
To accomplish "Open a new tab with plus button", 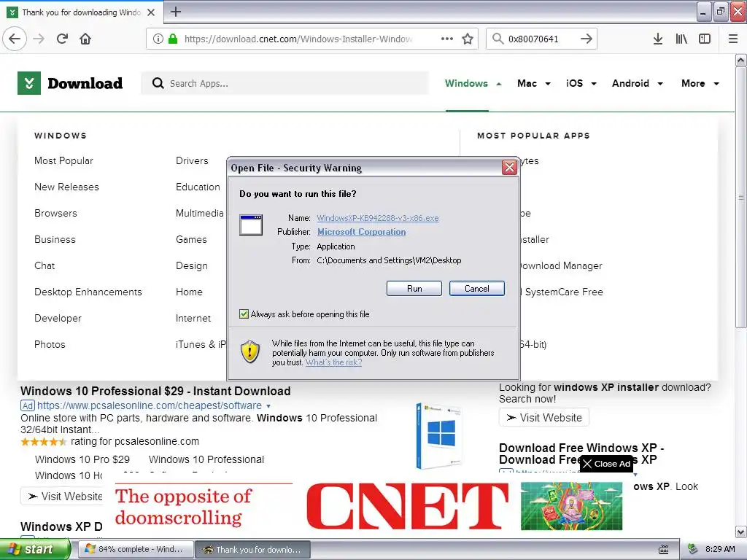I will 176,12.
